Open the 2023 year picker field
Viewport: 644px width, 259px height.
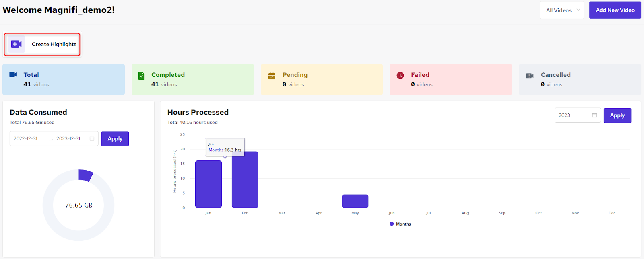(578, 115)
